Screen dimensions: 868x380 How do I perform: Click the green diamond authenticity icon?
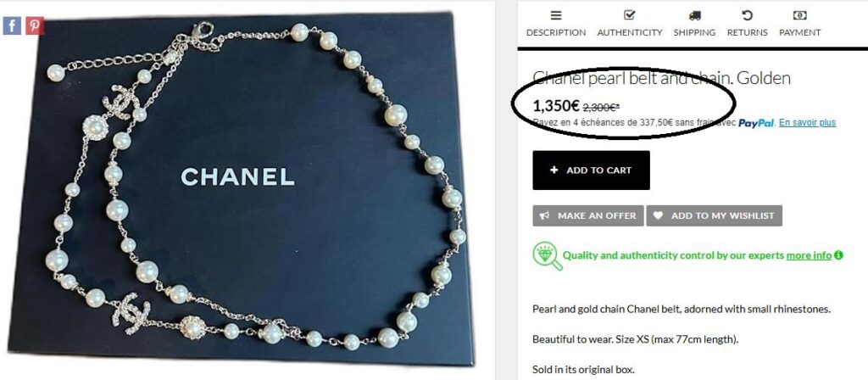tap(547, 256)
